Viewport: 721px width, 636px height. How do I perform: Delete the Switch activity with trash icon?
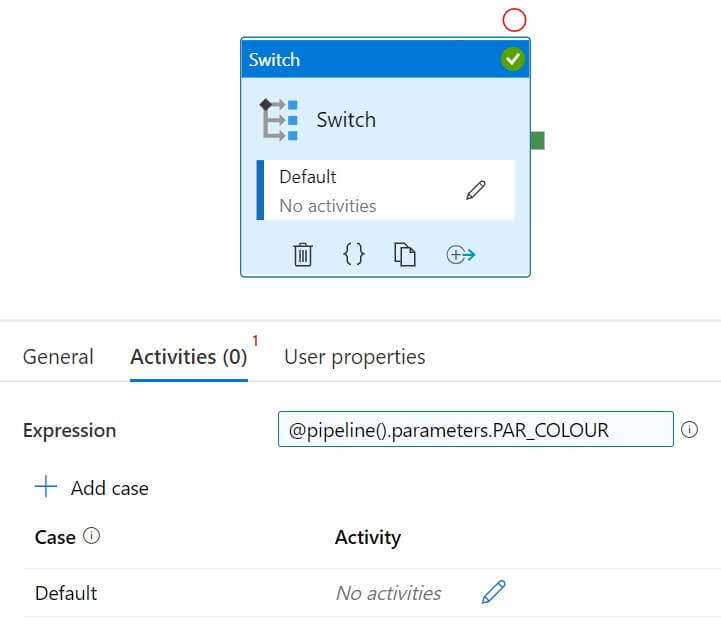click(x=303, y=255)
